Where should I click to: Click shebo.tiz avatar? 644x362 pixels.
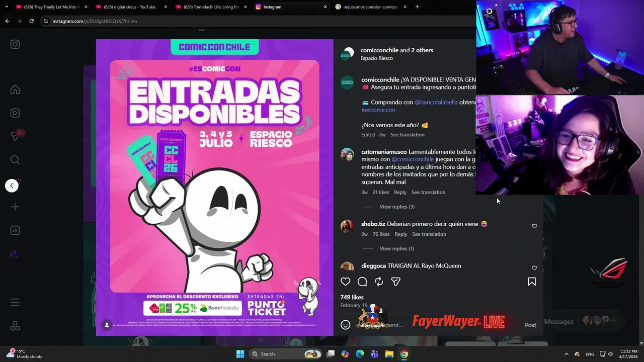[x=347, y=226]
